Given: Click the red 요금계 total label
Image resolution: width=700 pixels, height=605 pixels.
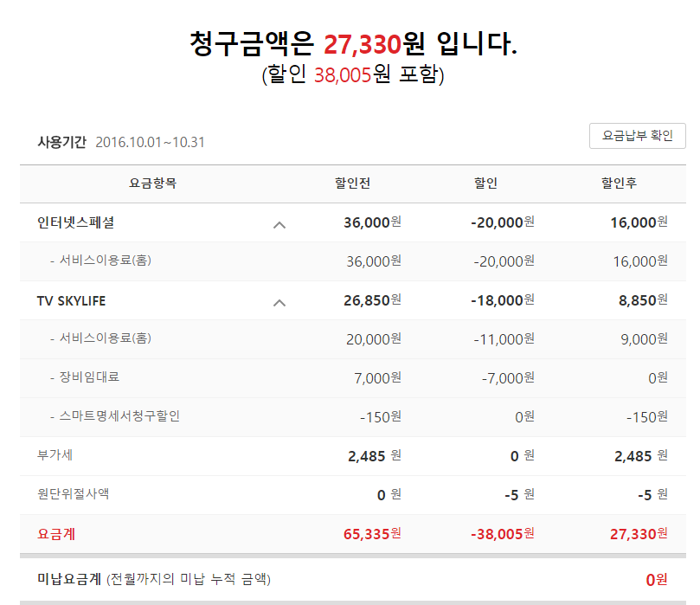Looking at the screenshot, I should [56, 534].
